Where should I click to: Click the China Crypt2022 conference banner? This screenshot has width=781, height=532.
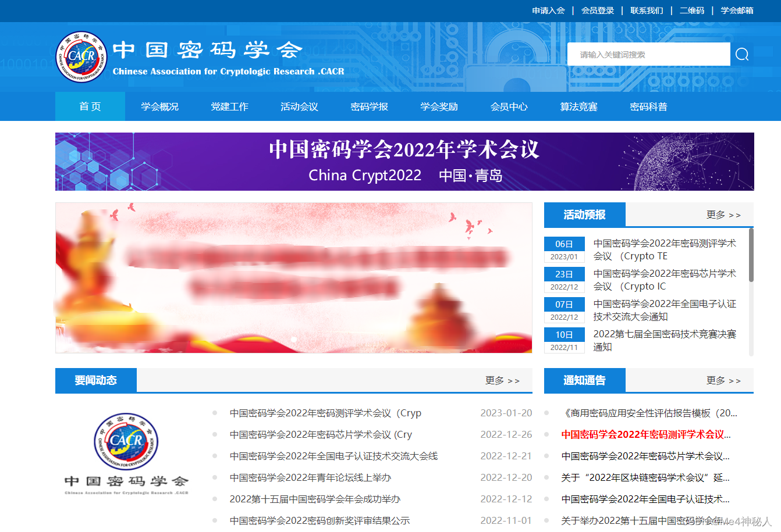click(404, 162)
